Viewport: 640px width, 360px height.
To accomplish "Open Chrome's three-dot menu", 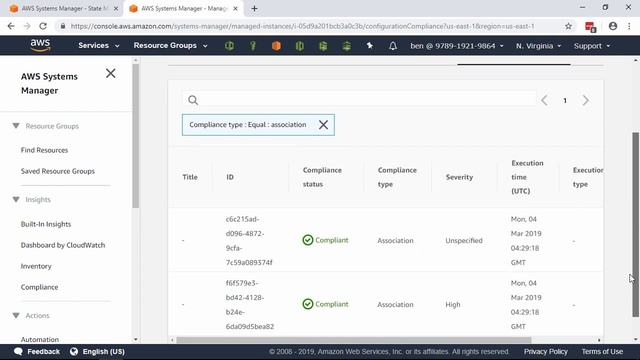I will click(629, 26).
